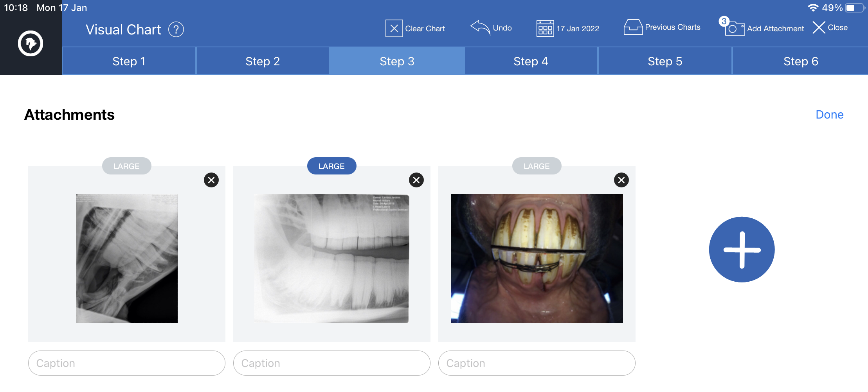Tap the Add Attachment camera icon
The image size is (868, 392).
735,29
